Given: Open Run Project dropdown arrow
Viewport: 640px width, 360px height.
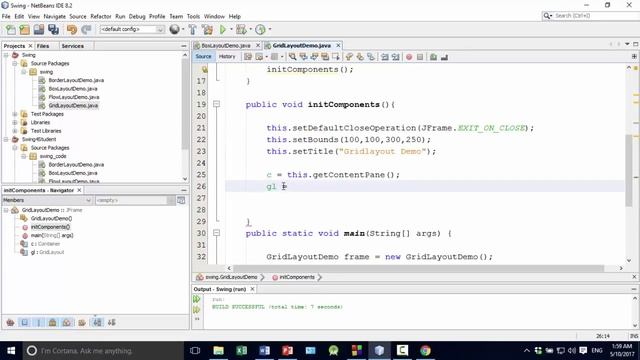Looking at the screenshot, I should [231, 29].
